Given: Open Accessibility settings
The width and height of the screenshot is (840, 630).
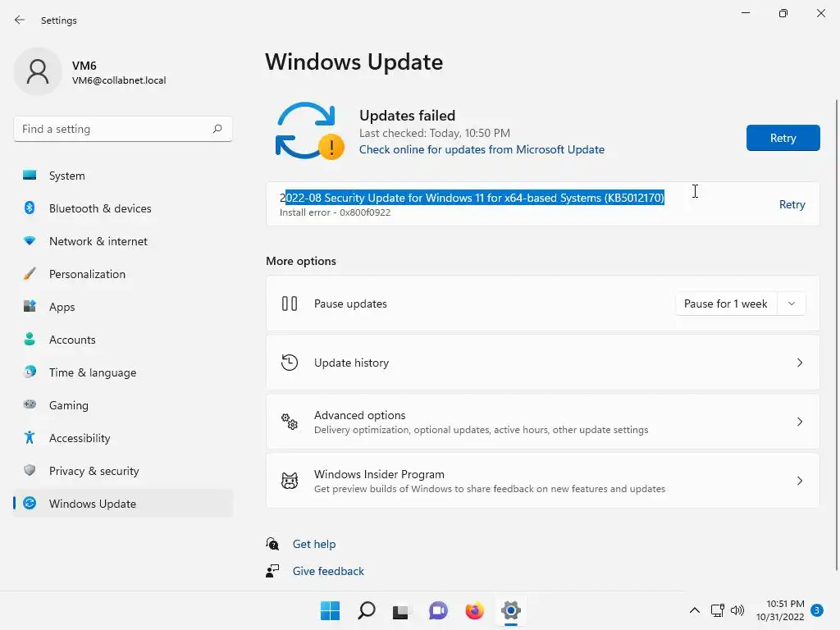Looking at the screenshot, I should [x=123, y=438].
